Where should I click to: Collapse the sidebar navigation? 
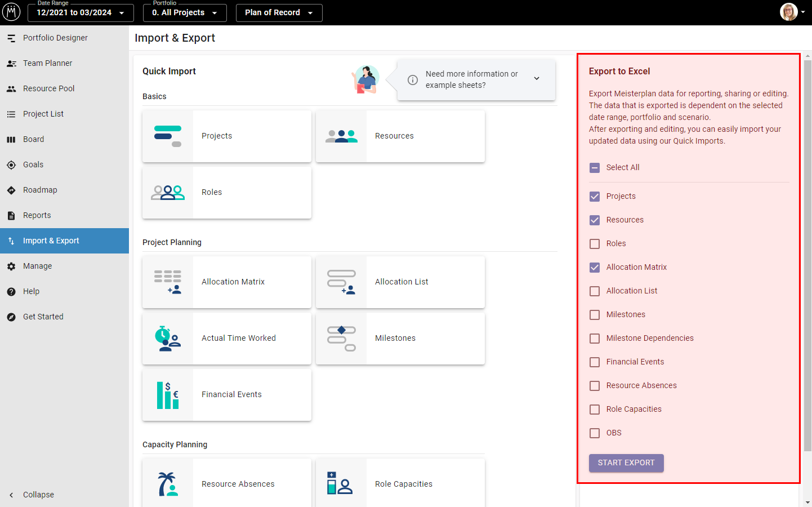point(64,495)
